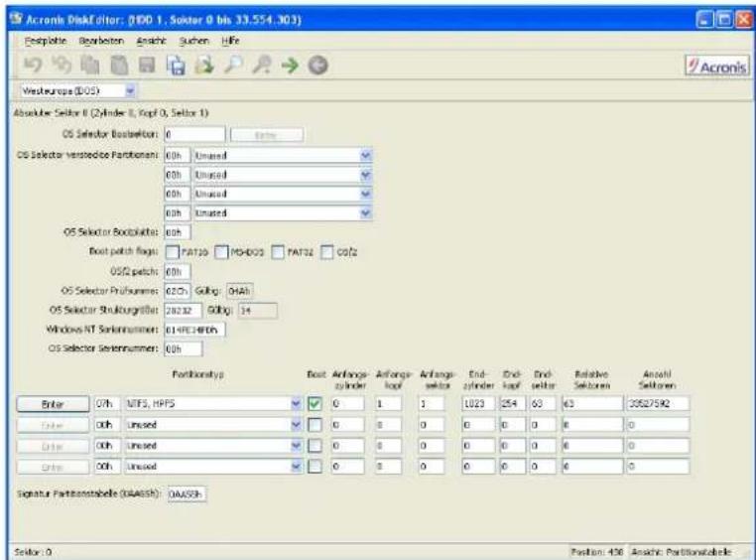This screenshot has width=756, height=560.
Task: Enable the FAT16 boot patch flag
Action: 172,252
